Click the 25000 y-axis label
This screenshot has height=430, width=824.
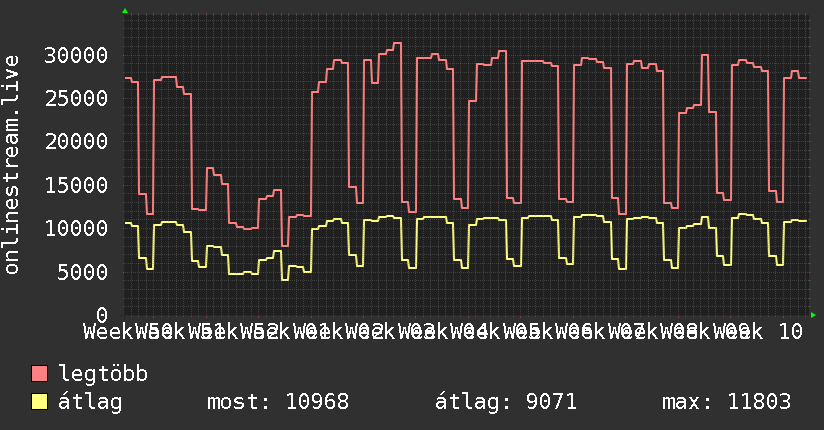(76, 98)
